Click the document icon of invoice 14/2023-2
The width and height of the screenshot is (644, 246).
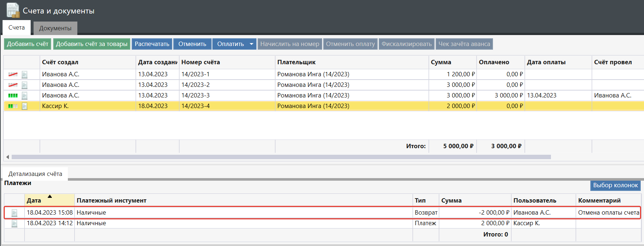tap(24, 85)
